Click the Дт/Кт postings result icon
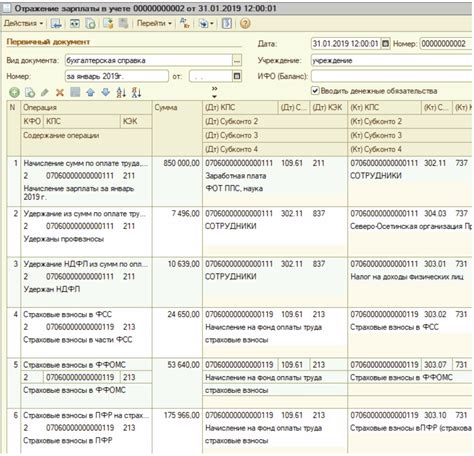This screenshot has height=456, width=474. point(185,23)
